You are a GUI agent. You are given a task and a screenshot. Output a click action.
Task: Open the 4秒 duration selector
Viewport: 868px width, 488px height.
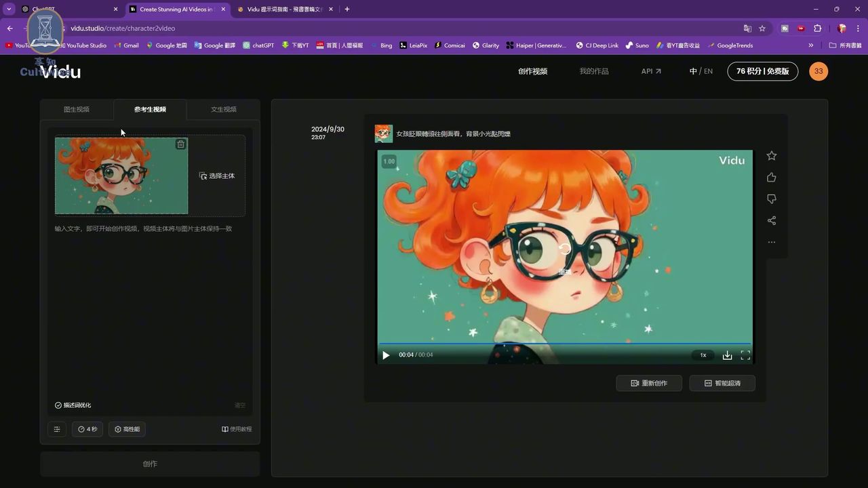87,428
